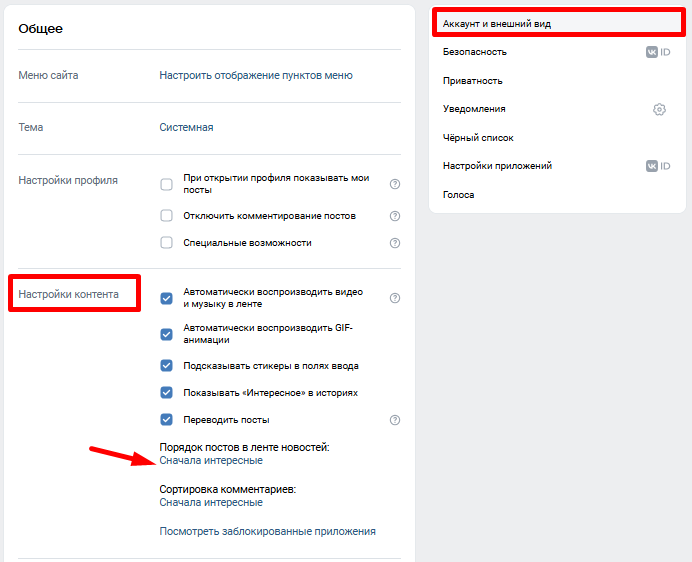692x562 pixels.
Task: Click help icon beside Специальные возможности
Action: pos(395,243)
